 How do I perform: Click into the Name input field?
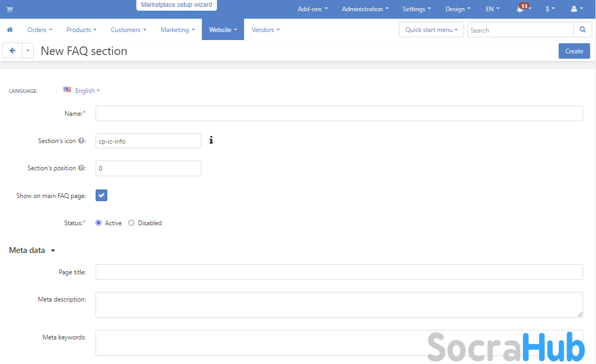click(339, 114)
